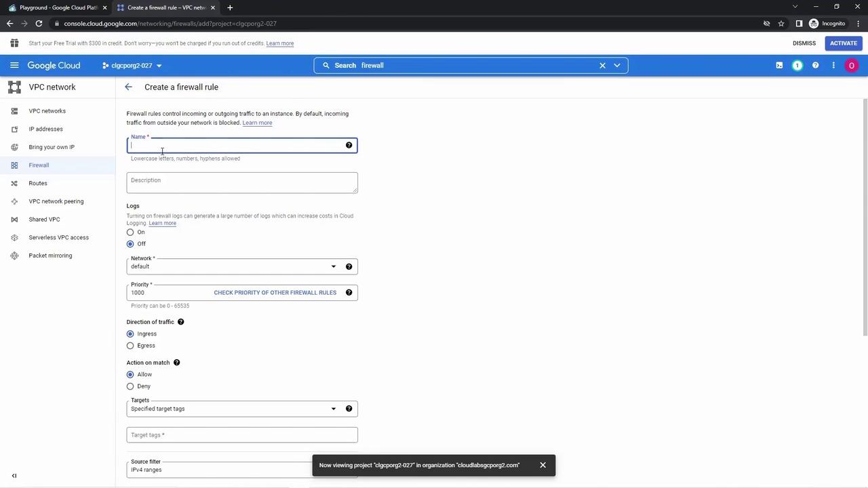Open Learn more link about logs
The image size is (868, 488).
coord(162,224)
